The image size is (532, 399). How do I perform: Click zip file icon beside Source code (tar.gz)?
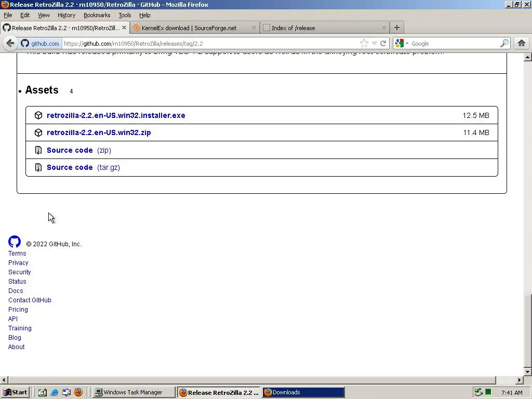pos(38,167)
